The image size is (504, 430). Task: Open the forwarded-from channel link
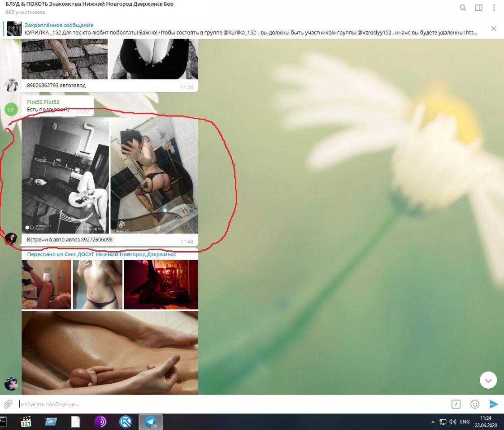coord(101,254)
